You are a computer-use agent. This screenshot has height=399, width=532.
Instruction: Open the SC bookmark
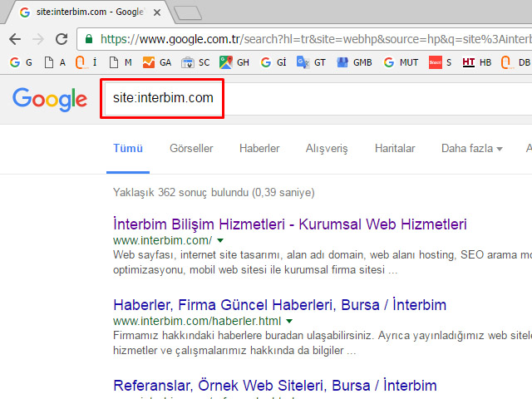[x=195, y=62]
